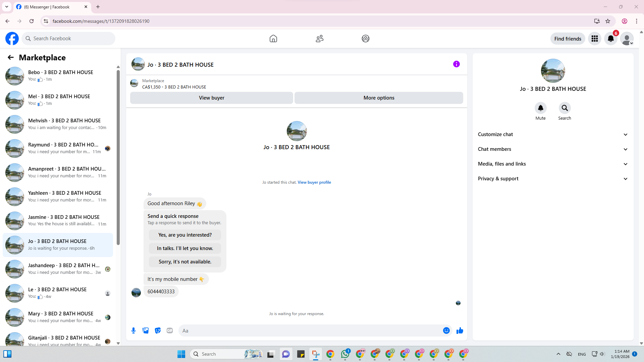644x362 pixels.
Task: Open the View buyer profile link
Action: (x=314, y=182)
